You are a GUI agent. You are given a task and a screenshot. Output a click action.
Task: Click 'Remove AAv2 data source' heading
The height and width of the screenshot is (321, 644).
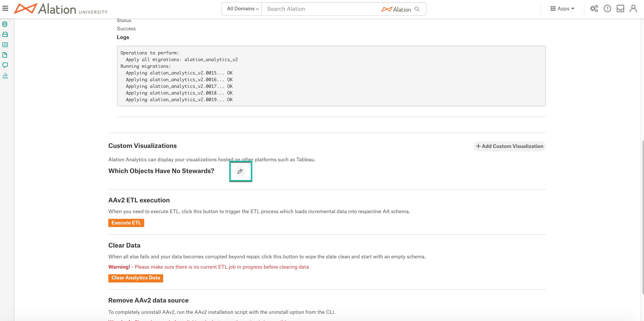(x=148, y=300)
